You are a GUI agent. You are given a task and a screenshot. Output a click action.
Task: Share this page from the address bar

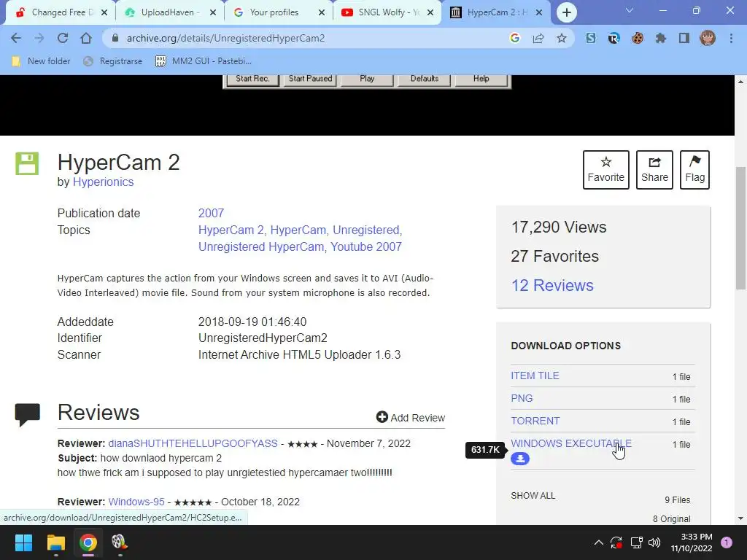pos(538,38)
